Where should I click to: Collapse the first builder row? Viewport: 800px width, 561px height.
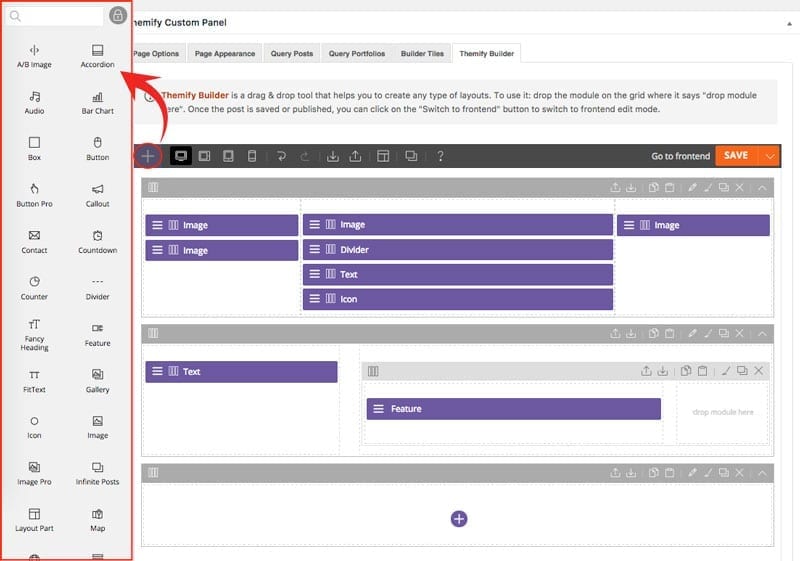[x=762, y=188]
